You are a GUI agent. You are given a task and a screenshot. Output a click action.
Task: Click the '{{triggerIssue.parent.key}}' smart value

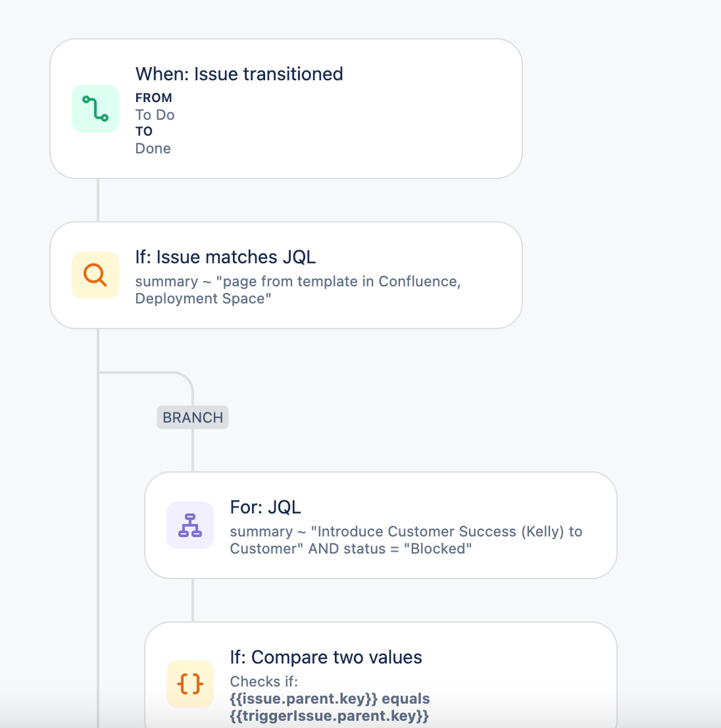point(329,716)
